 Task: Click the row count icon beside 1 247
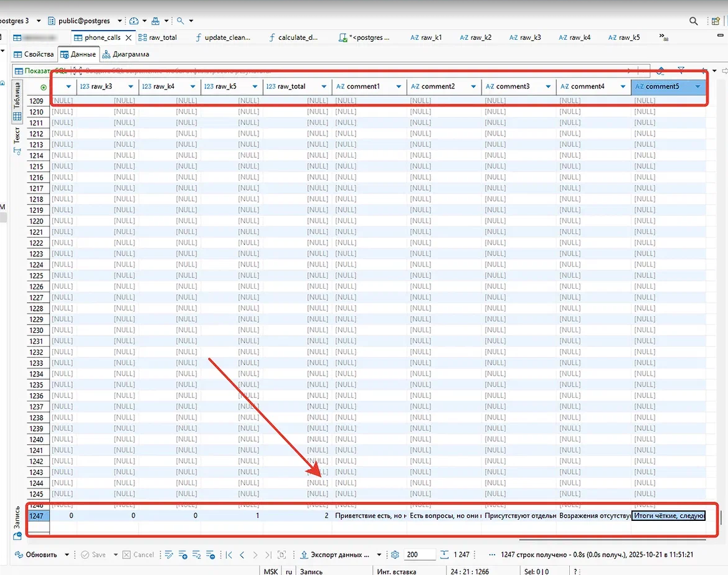[444, 554]
